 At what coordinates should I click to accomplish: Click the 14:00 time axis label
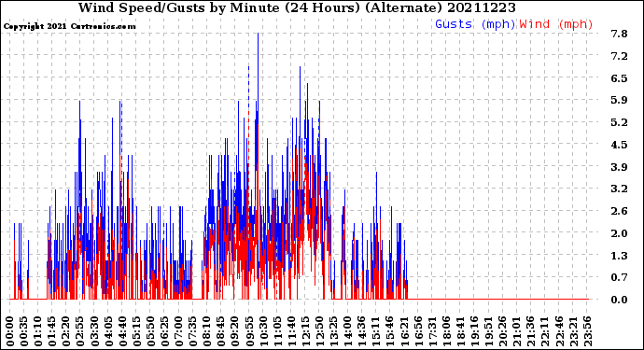click(x=348, y=331)
